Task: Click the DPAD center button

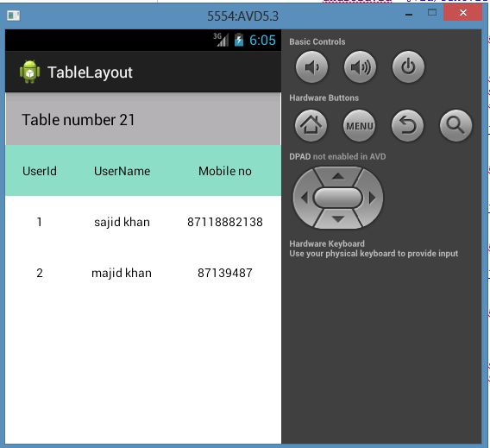Action: 338,198
